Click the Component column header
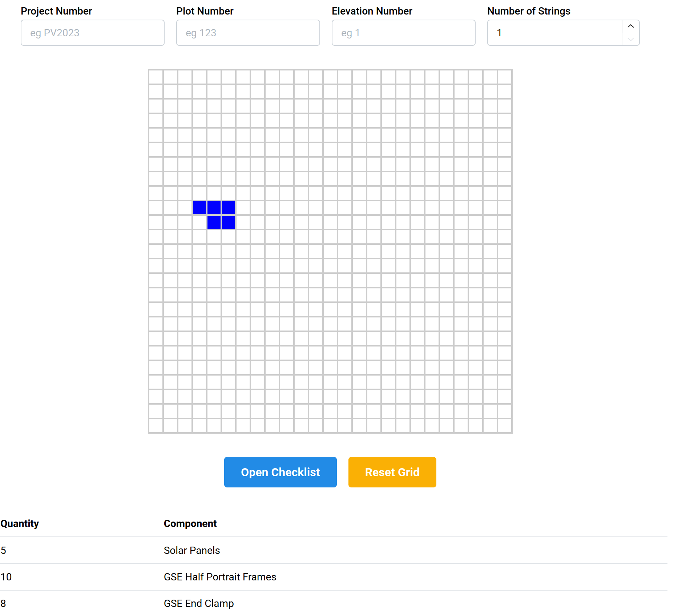This screenshot has width=682, height=616. click(x=190, y=523)
